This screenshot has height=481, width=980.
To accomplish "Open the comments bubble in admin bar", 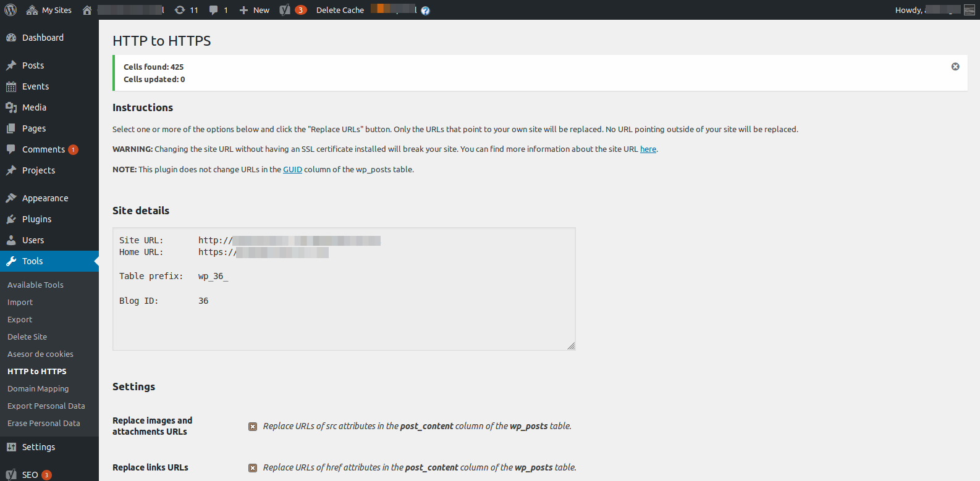I will point(218,10).
